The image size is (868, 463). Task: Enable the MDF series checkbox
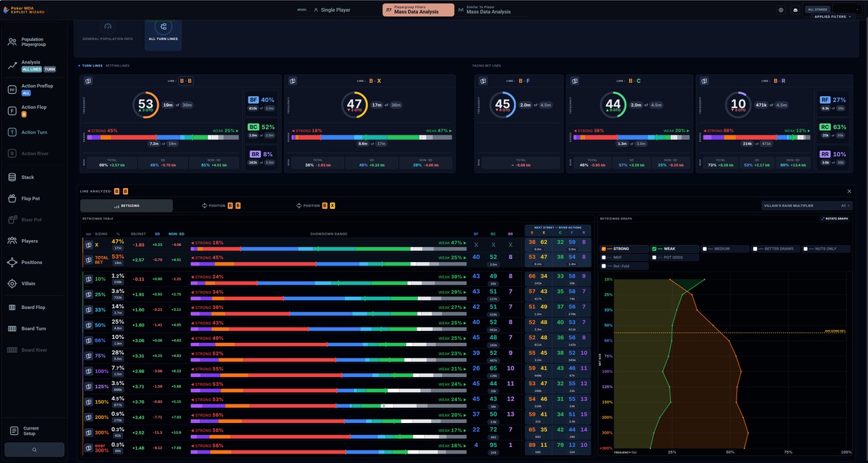[604, 257]
